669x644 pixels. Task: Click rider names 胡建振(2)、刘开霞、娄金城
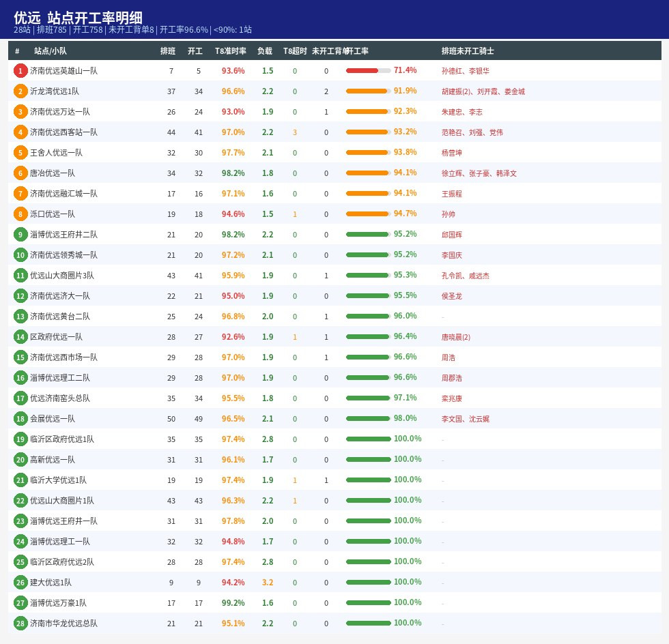pos(483,91)
